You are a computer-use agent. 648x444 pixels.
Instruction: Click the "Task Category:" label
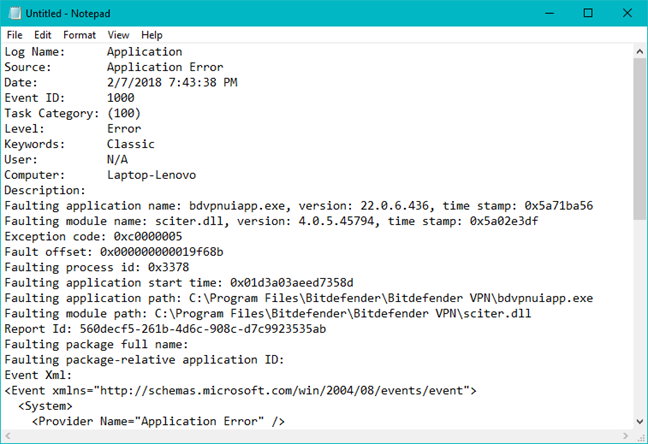click(x=52, y=113)
